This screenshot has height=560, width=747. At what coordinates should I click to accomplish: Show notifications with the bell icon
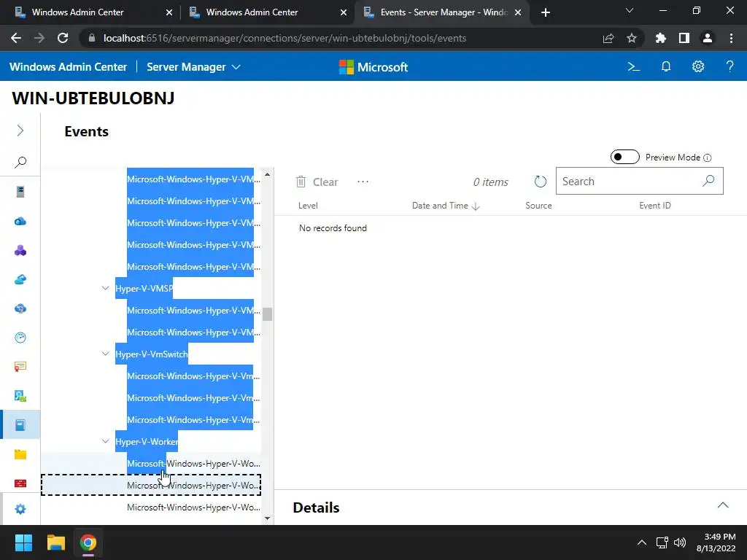coord(666,66)
